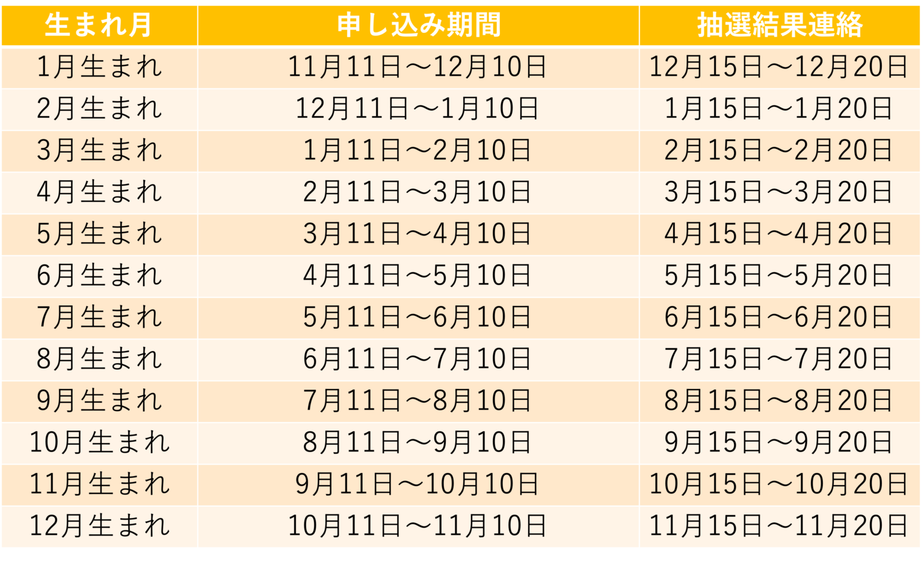Screen dimensions: 924x562
Task: Click the 3月11日～4月10日 application cell
Action: [x=418, y=234]
